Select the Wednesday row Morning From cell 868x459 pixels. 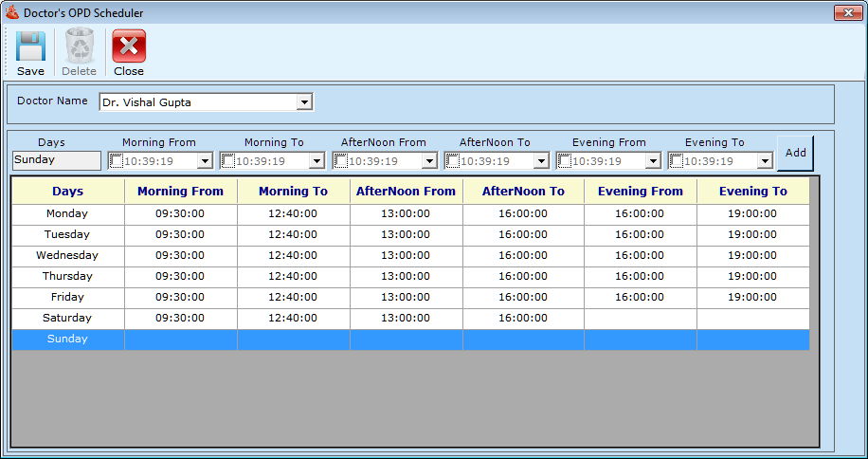180,256
